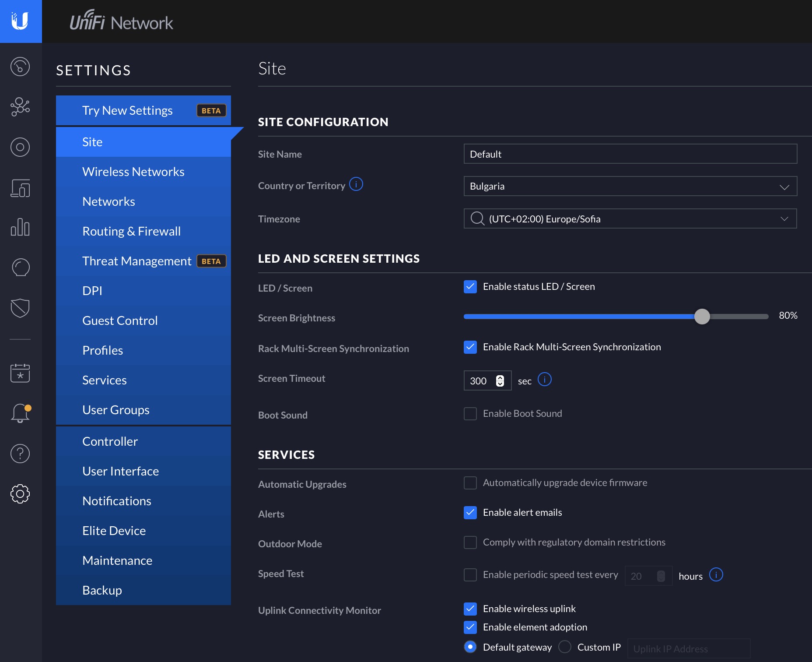Open the Events calendar icon

coord(20,373)
